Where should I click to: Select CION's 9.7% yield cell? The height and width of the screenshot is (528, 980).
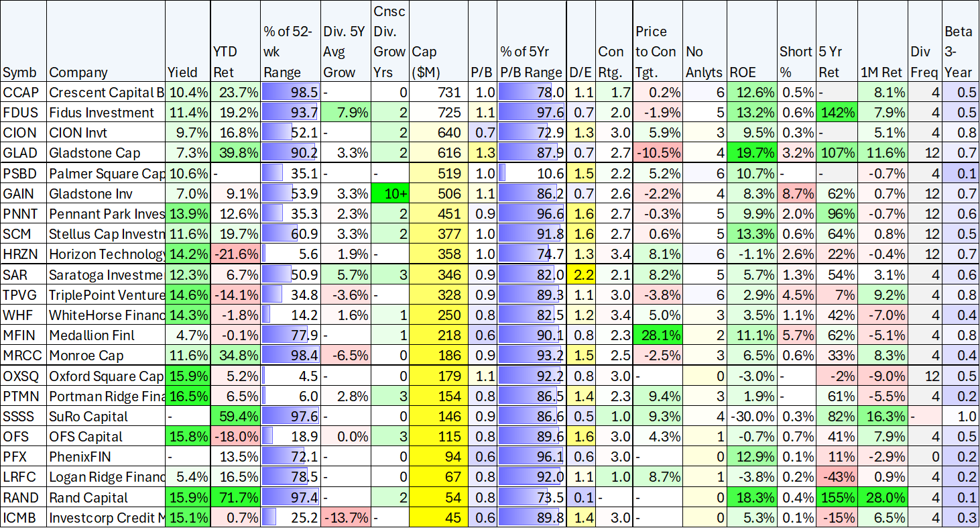click(188, 133)
